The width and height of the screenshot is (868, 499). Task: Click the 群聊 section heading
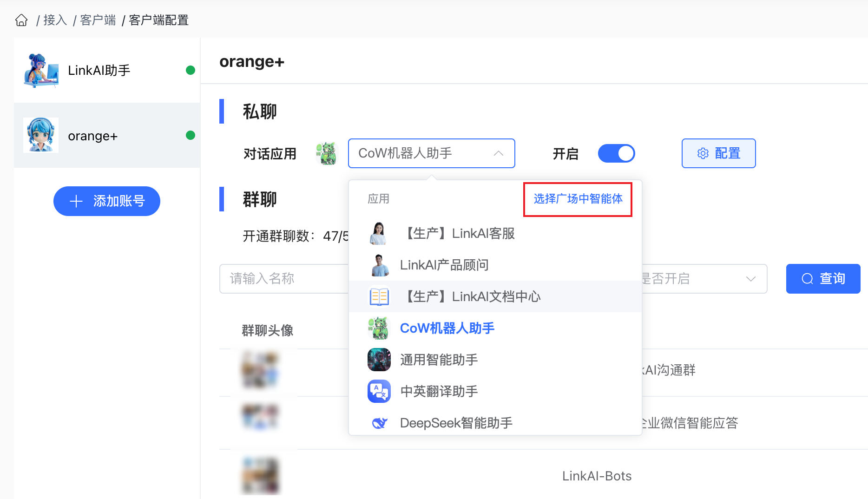(260, 199)
